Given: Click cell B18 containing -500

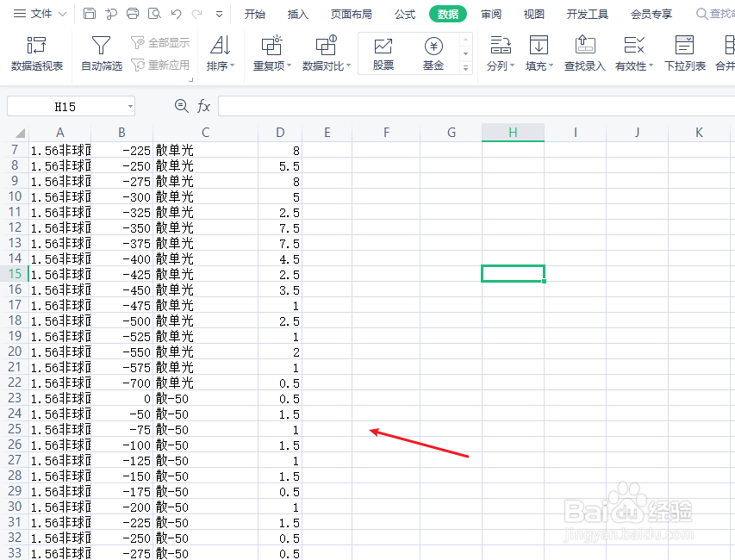Looking at the screenshot, I should [x=121, y=320].
